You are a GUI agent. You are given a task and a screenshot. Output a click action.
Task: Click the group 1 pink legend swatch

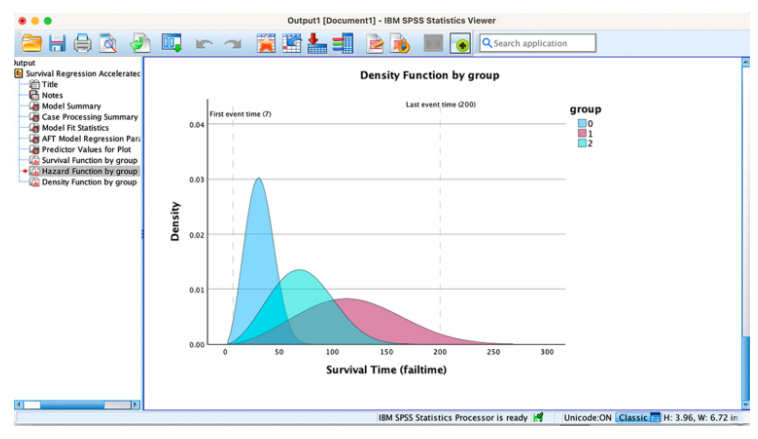[581, 133]
